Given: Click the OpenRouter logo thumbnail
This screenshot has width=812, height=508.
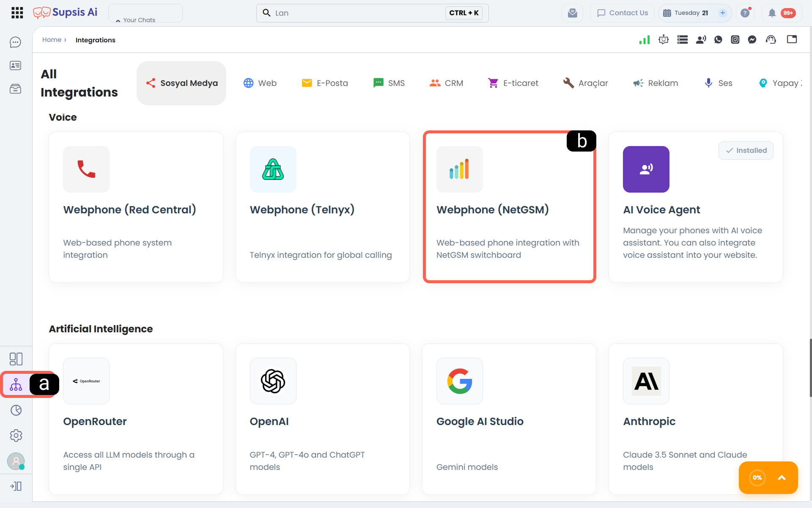Looking at the screenshot, I should 86,381.
